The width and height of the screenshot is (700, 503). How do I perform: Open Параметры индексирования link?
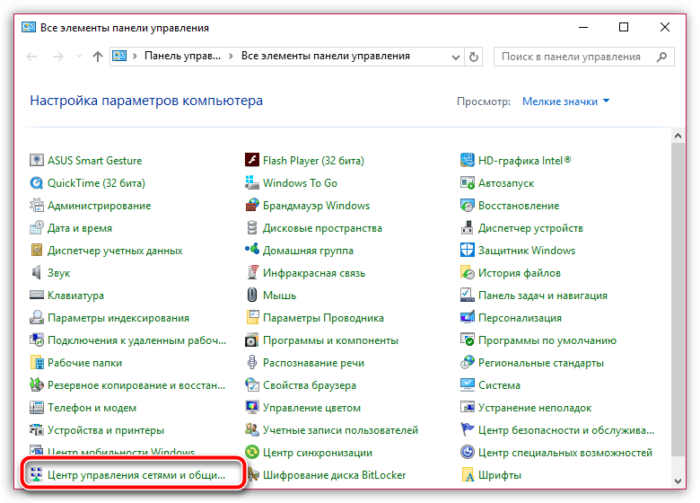118,318
